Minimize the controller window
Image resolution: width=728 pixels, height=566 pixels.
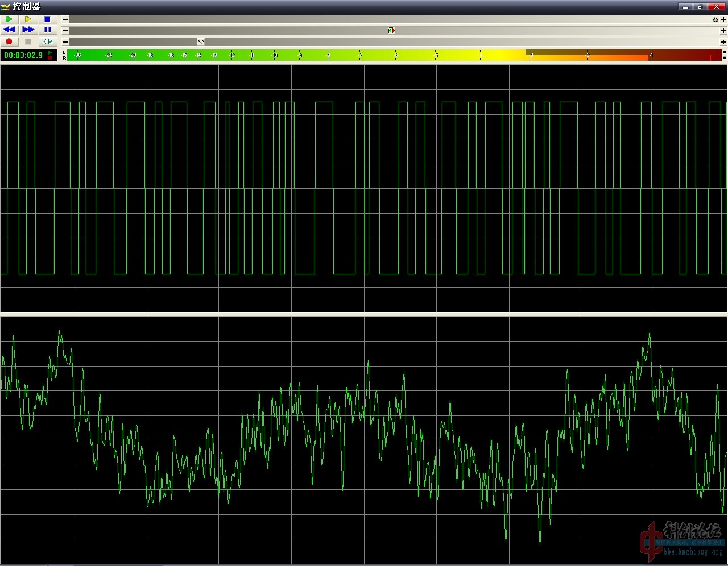685,7
